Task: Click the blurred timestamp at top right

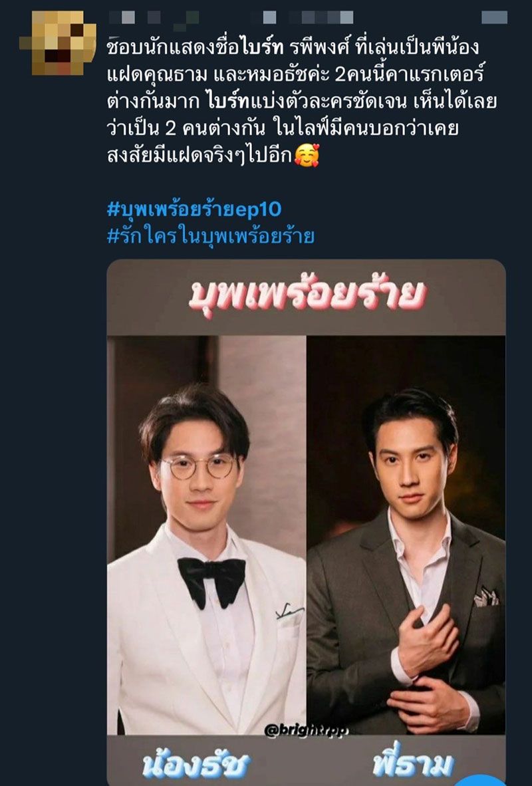Action: click(x=494, y=18)
